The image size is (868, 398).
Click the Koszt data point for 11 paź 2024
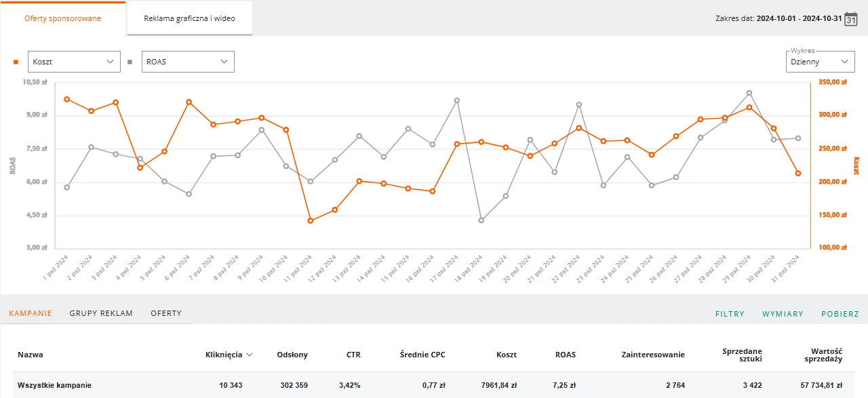[311, 220]
